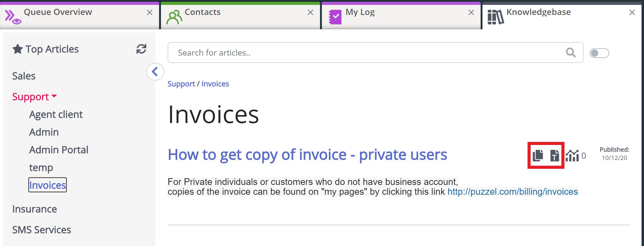Open the invoice copy article title

307,154
